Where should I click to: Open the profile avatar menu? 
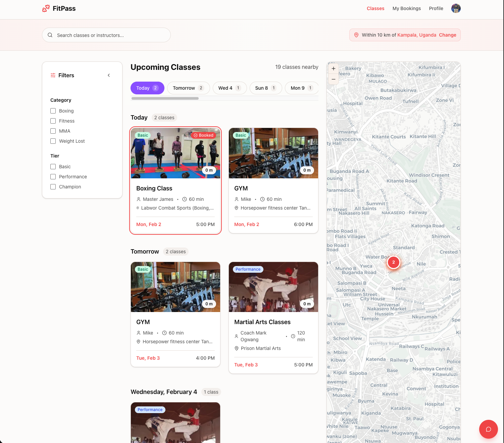pos(456,8)
